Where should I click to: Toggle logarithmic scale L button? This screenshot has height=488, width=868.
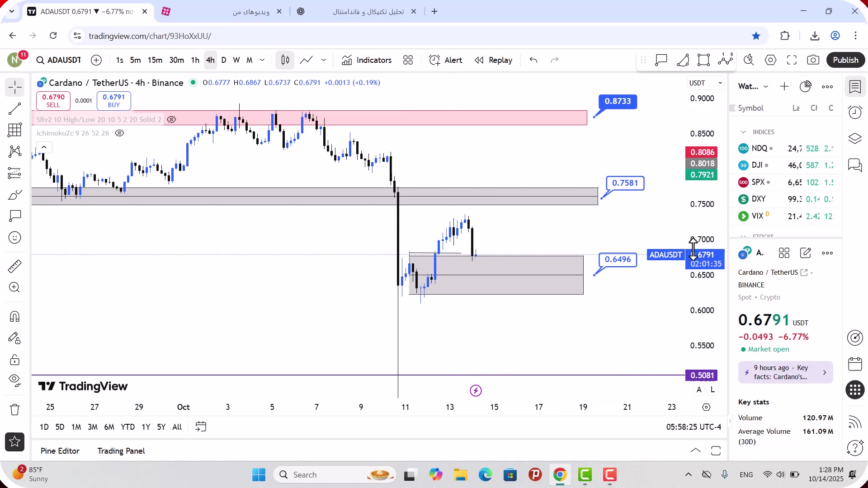(712, 389)
